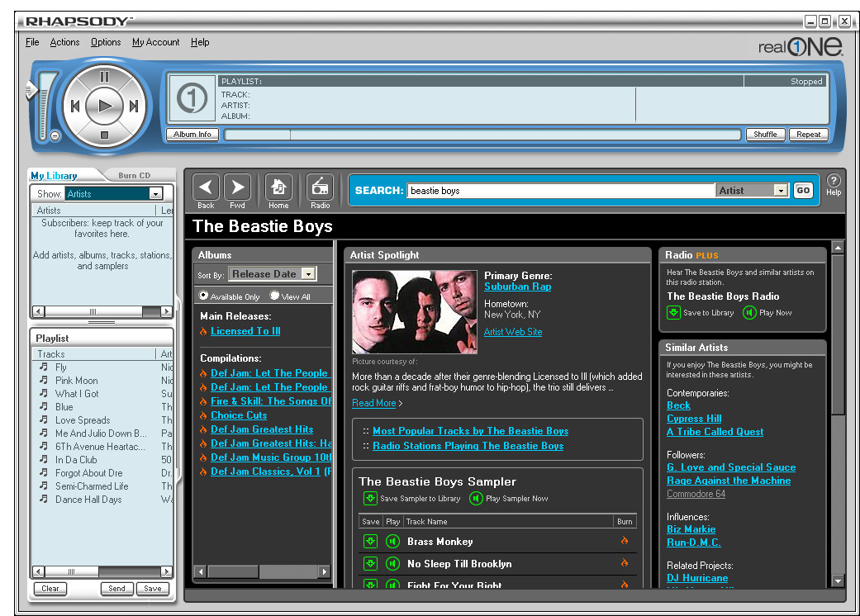The width and height of the screenshot is (860, 616).
Task: Toggle Repeat playback mode
Action: coord(809,135)
